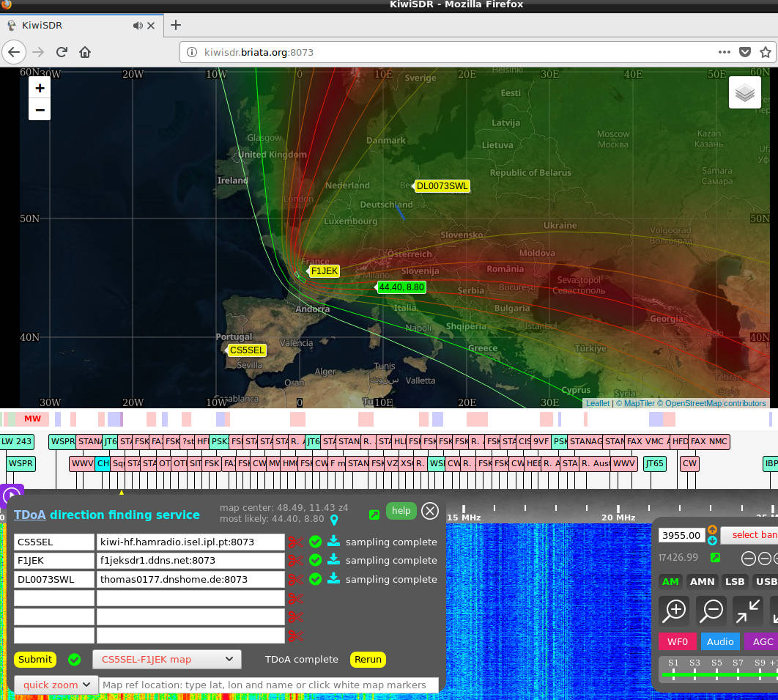Click the most likely position marker icon
This screenshot has height=700, width=778.
click(x=334, y=520)
